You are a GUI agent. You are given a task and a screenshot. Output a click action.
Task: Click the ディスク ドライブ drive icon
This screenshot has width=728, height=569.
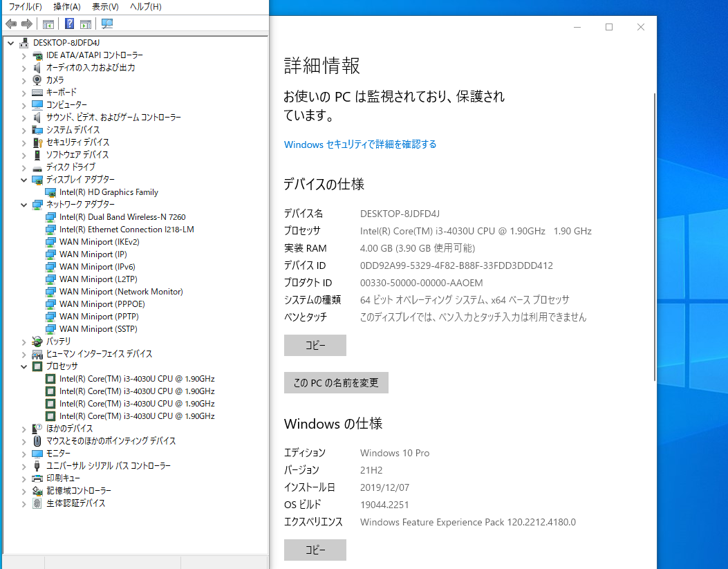tap(37, 167)
